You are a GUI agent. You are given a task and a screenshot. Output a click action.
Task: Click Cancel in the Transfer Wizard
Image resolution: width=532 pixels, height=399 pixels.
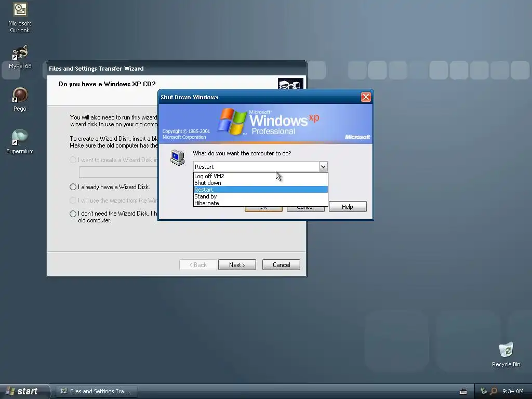(x=281, y=265)
